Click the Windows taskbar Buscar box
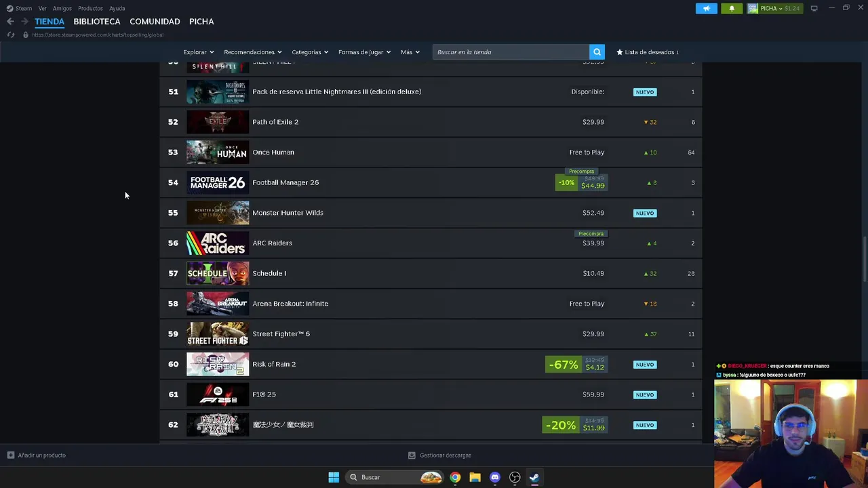868x488 pixels. pyautogui.click(x=396, y=477)
